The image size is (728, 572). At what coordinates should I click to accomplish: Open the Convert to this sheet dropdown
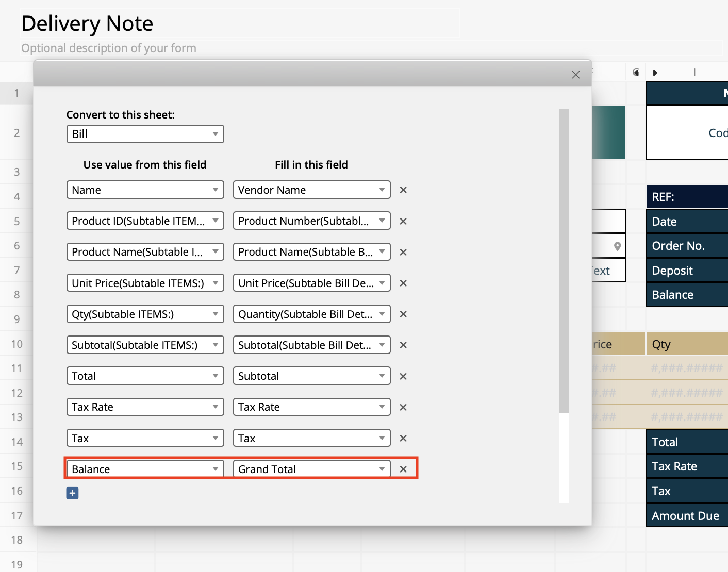point(145,134)
